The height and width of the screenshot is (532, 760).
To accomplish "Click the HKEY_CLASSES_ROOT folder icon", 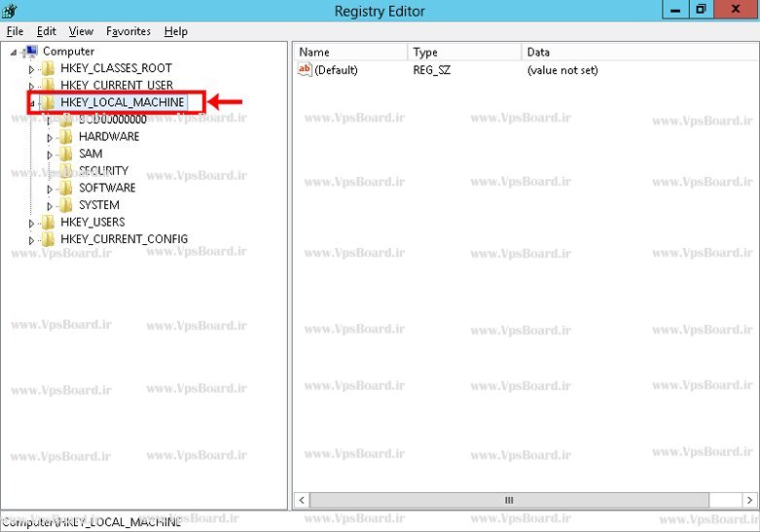I will [48, 69].
